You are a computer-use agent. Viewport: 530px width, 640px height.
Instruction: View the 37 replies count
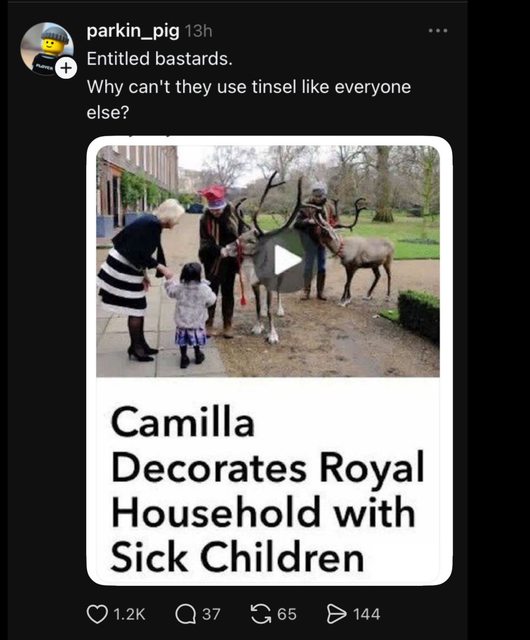(211, 614)
